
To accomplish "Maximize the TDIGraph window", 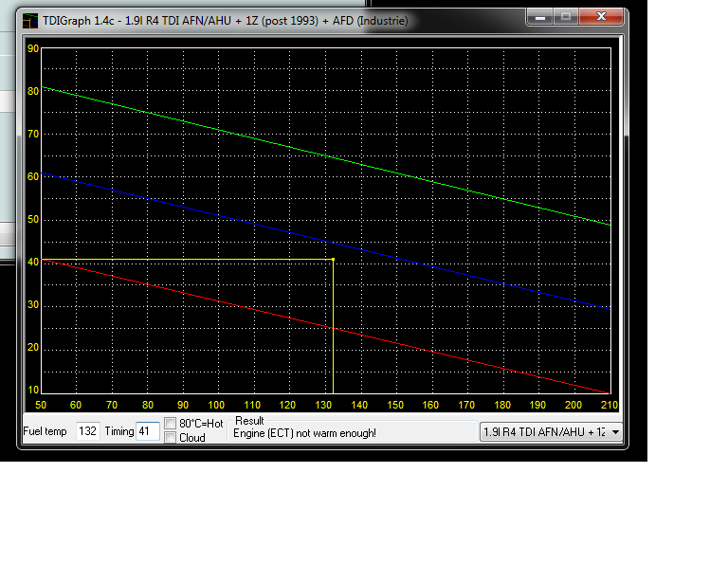I will tap(566, 16).
